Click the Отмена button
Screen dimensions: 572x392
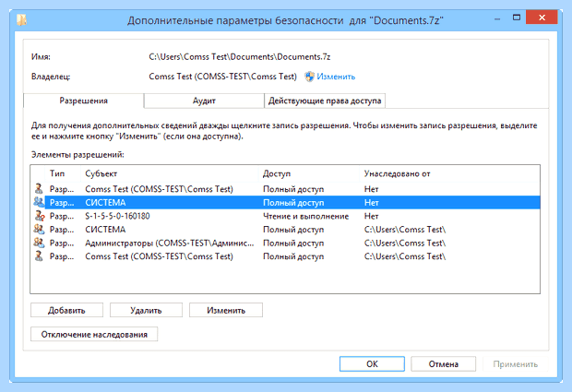pyautogui.click(x=443, y=364)
